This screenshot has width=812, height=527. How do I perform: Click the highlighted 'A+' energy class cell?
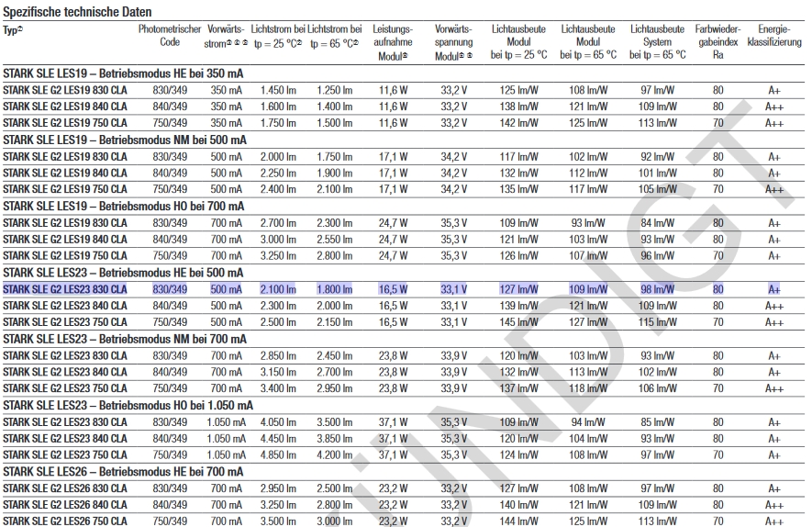click(774, 289)
